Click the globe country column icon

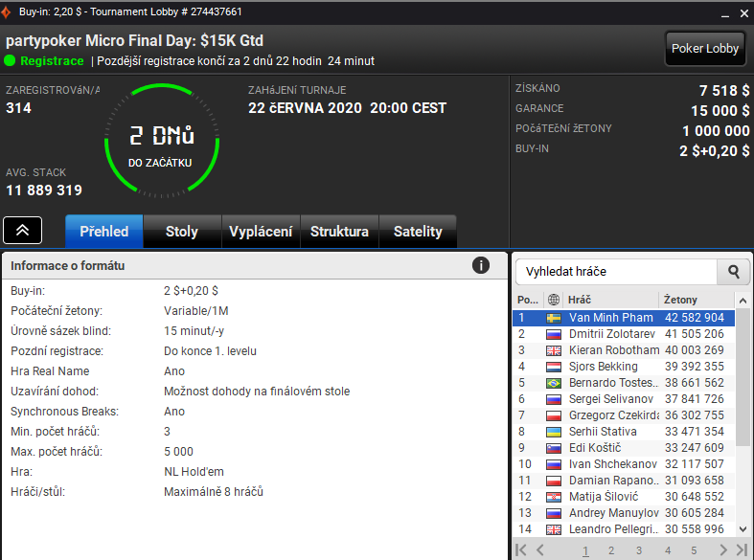pos(554,300)
